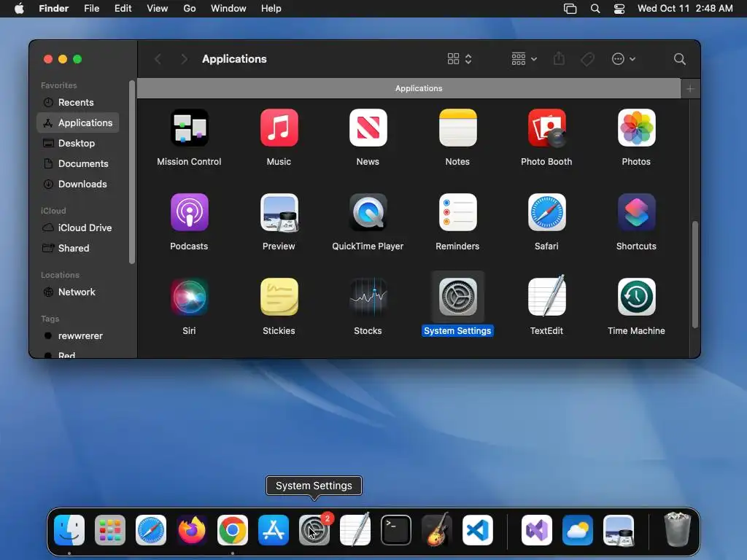Open purple Visual Studio from the Dock
This screenshot has height=560, width=747.
click(537, 530)
